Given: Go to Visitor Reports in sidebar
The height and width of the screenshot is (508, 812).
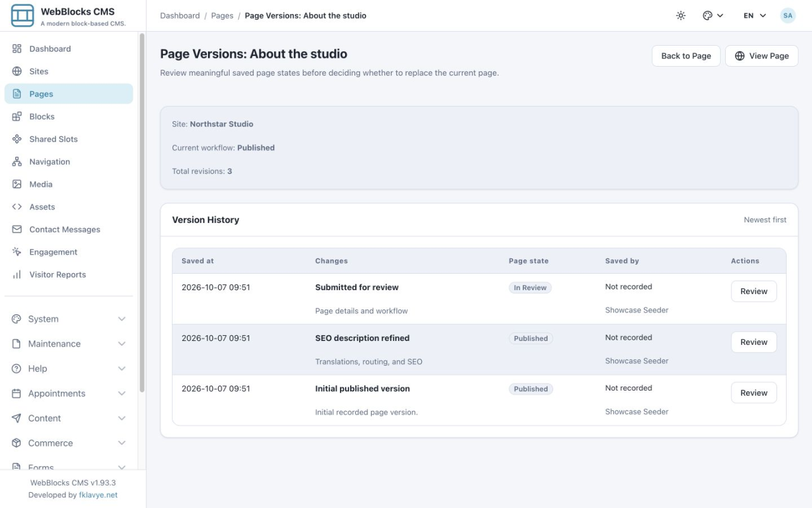Looking at the screenshot, I should 69,274.
